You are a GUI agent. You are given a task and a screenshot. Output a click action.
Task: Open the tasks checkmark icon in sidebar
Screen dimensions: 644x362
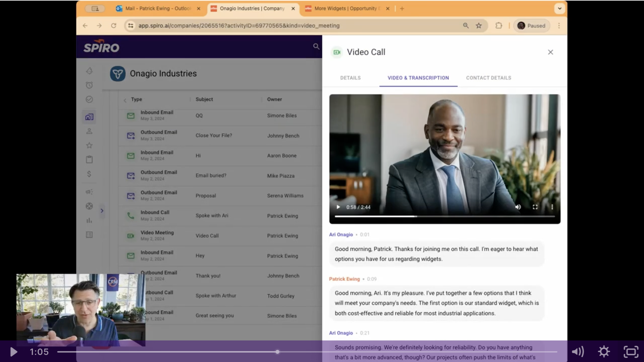89,99
